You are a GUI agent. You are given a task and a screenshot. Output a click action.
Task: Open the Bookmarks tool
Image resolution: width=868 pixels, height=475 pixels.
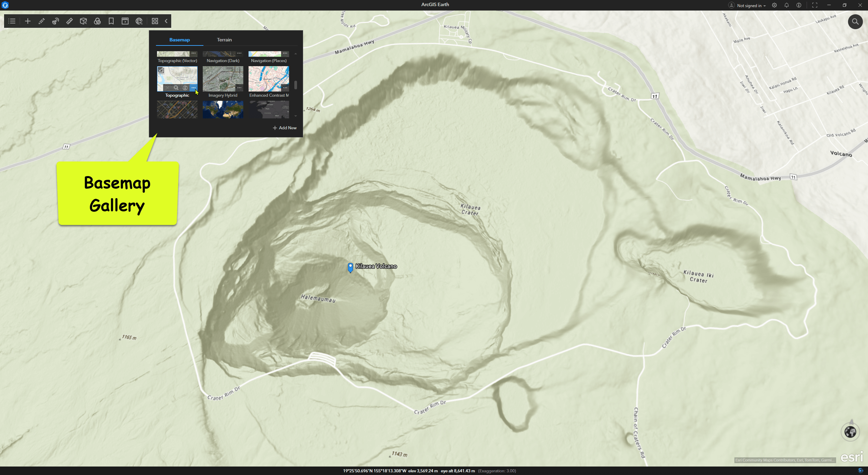coord(111,21)
